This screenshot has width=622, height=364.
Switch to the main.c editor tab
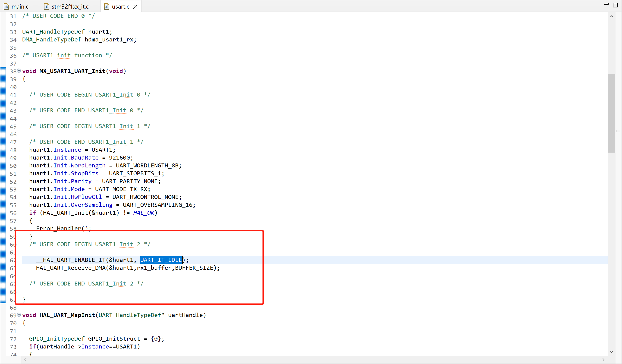pyautogui.click(x=20, y=7)
